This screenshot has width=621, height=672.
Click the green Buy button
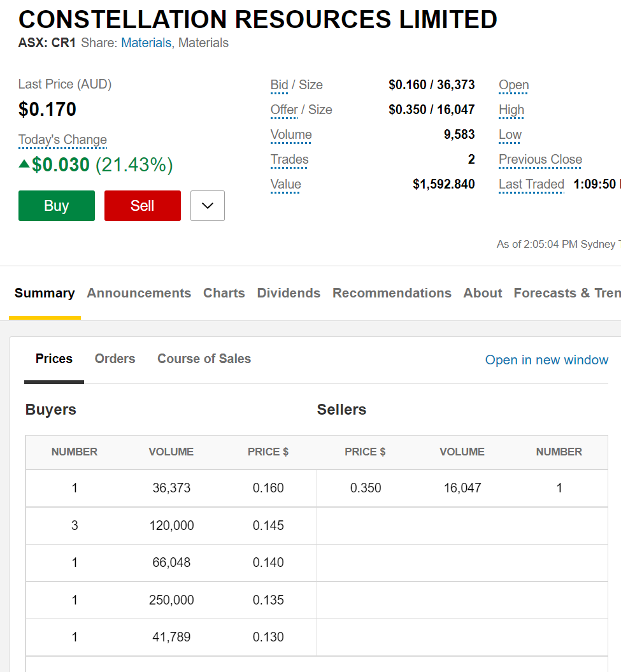(x=57, y=206)
